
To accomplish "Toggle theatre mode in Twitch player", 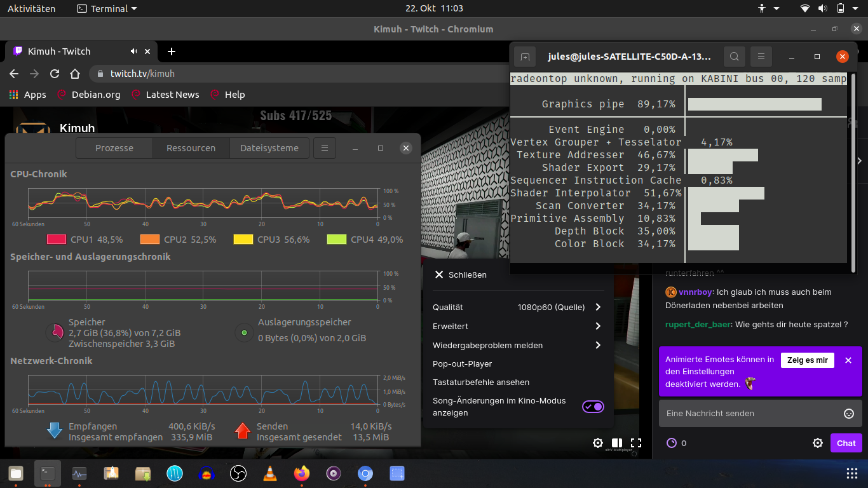I will (x=617, y=443).
